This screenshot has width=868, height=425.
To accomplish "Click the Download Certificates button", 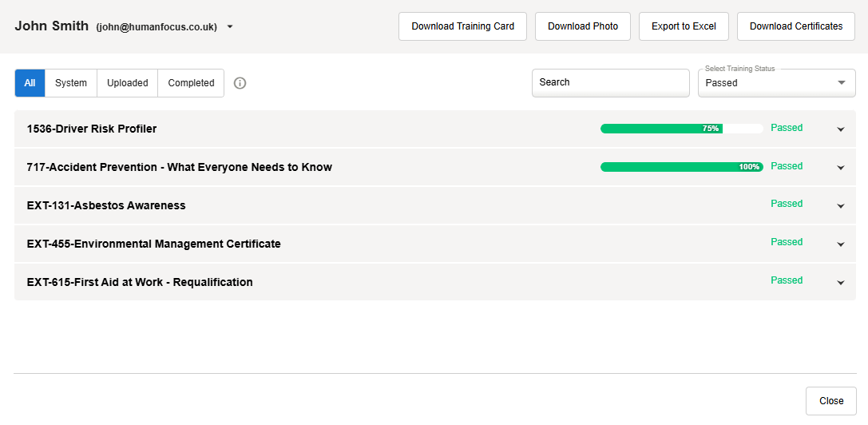I will (795, 26).
